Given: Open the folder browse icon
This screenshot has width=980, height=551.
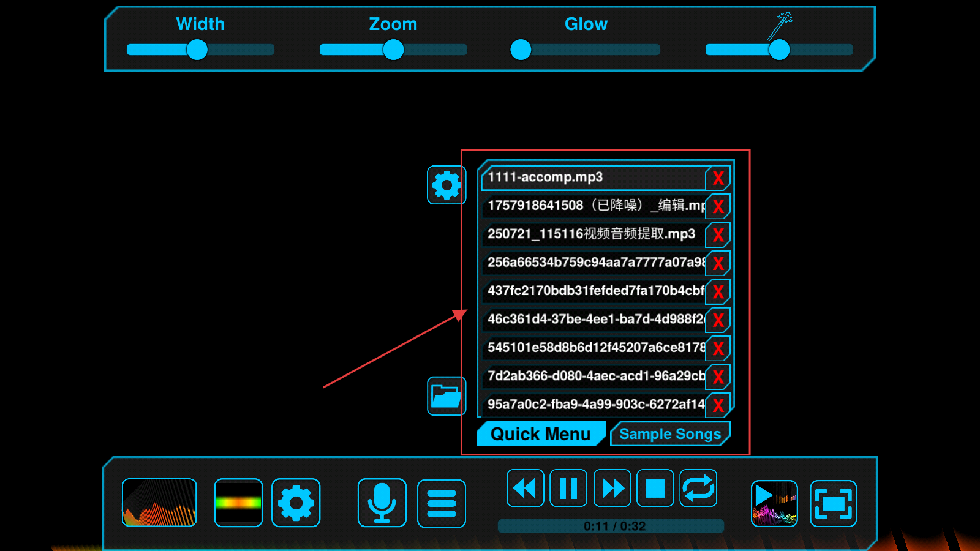Looking at the screenshot, I should coord(446,396).
